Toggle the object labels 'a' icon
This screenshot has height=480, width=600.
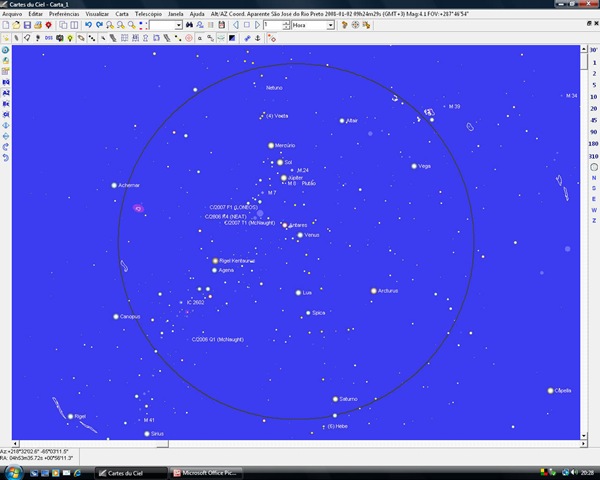(x=200, y=38)
